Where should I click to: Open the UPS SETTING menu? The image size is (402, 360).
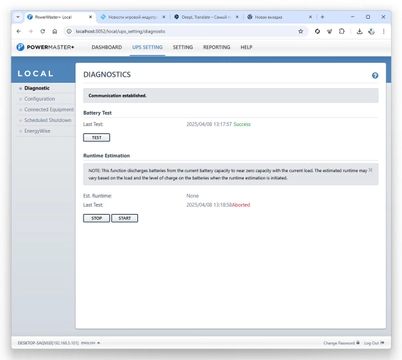[147, 47]
